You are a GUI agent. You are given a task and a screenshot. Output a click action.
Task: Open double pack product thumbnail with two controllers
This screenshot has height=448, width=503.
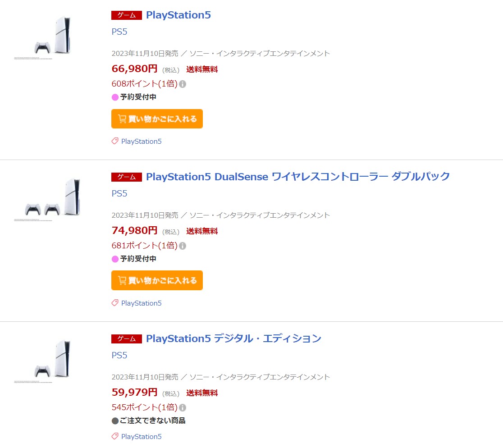point(53,199)
